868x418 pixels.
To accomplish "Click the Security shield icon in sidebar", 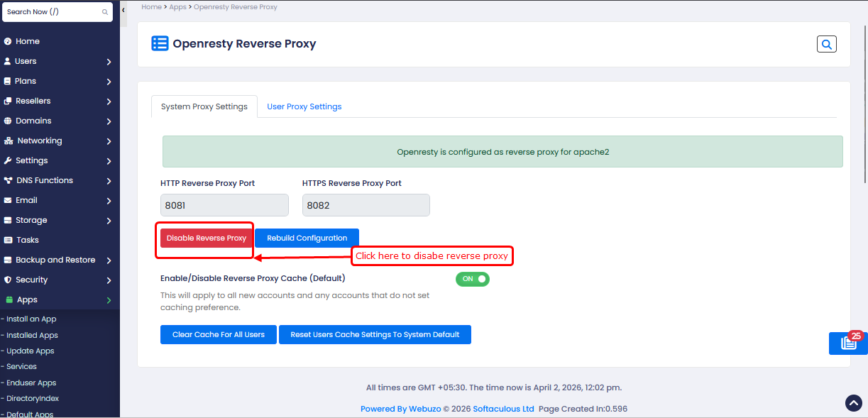I will [x=8, y=280].
